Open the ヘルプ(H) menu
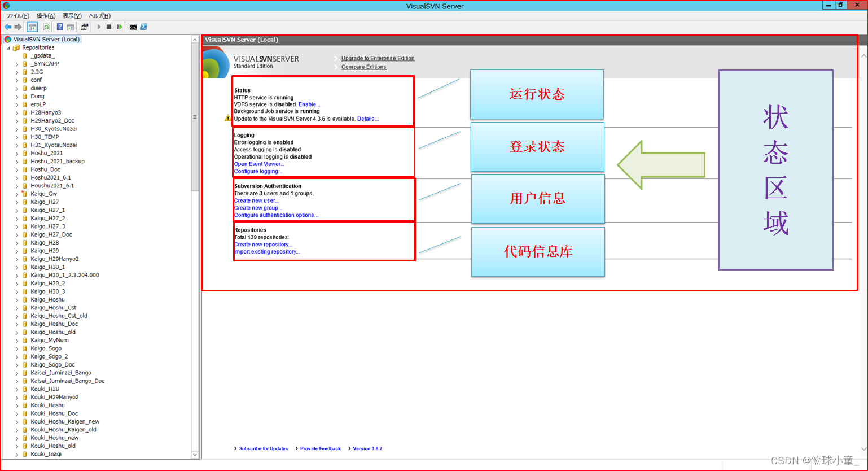The height and width of the screenshot is (471, 868). [99, 16]
